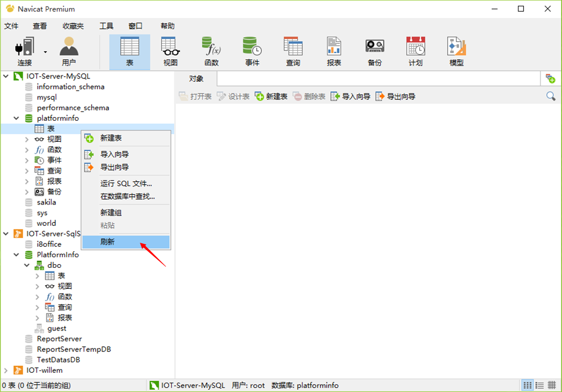
Task: Click the 报表 icon under platforminfo tree
Action: pyautogui.click(x=39, y=181)
